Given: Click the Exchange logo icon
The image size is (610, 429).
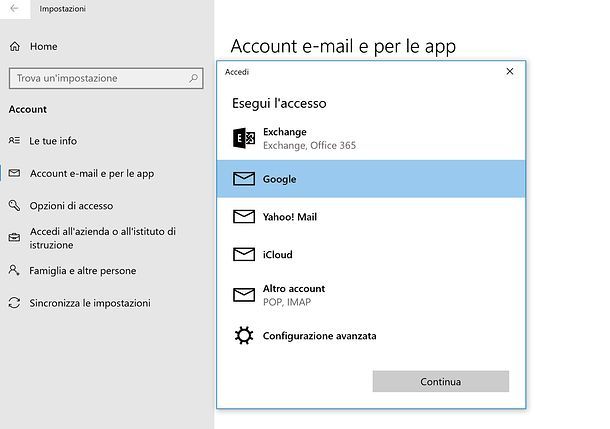Looking at the screenshot, I should point(244,138).
